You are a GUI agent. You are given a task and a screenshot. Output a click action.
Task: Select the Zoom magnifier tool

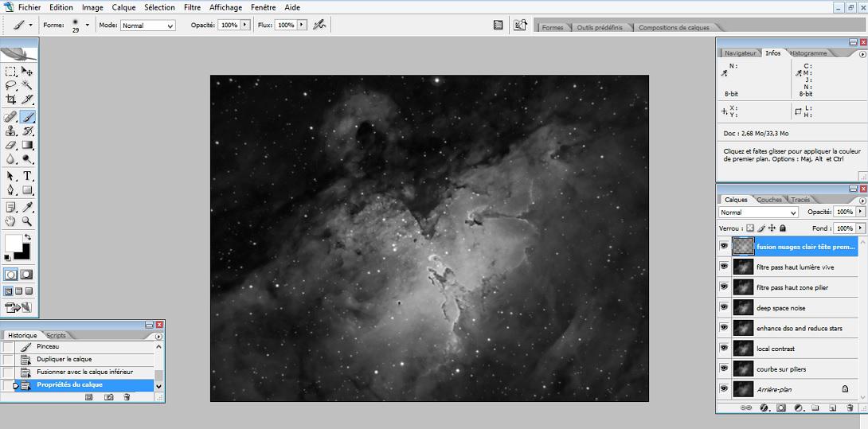[27, 221]
